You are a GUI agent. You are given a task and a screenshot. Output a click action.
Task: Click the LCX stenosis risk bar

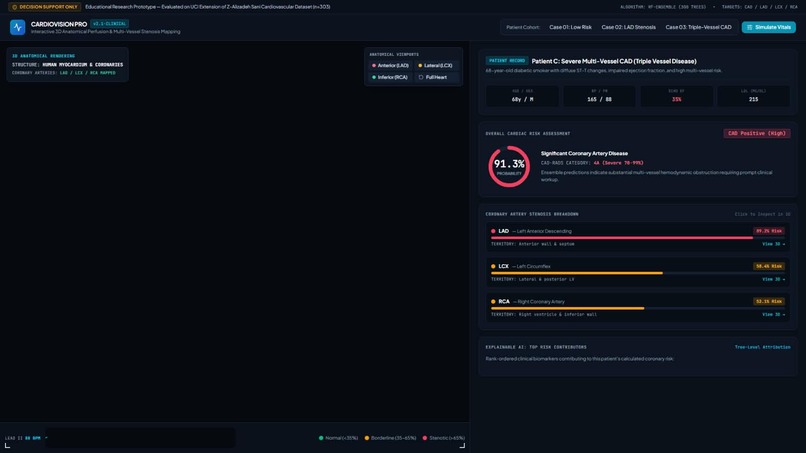click(637, 273)
